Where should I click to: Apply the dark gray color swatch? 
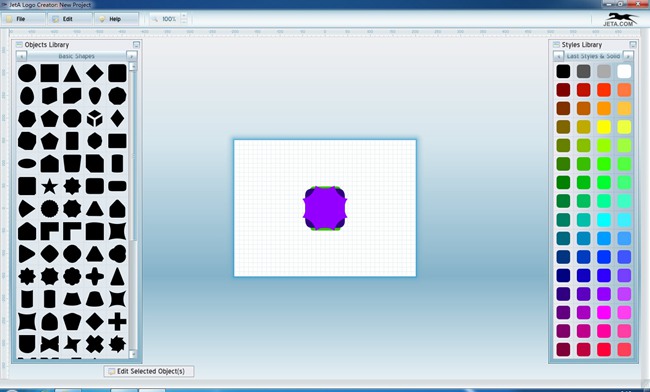coord(583,71)
